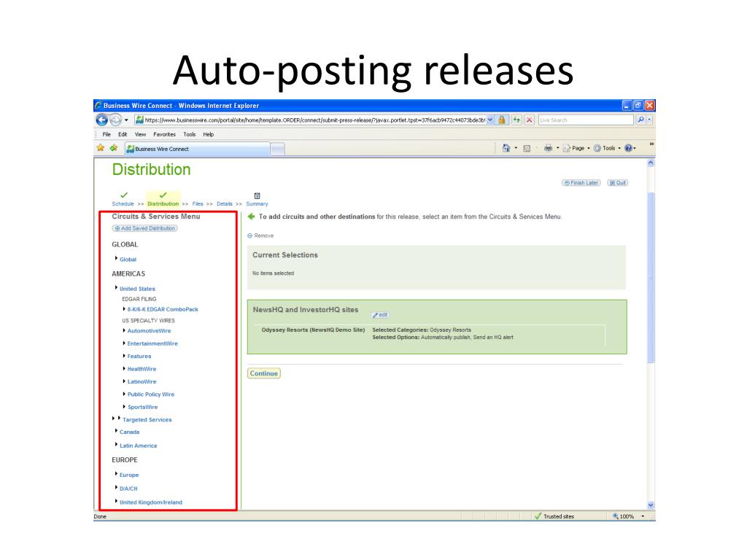The height and width of the screenshot is (560, 747).
Task: Click the page scroll up arrow
Action: point(651,163)
